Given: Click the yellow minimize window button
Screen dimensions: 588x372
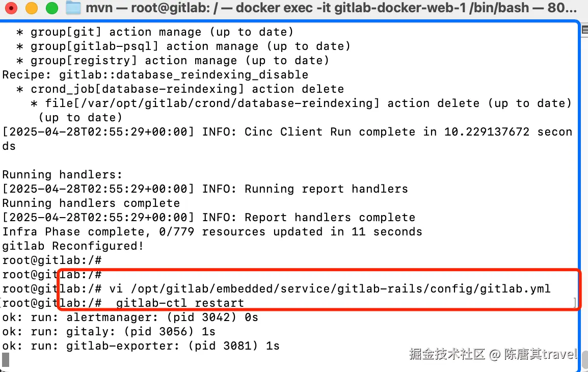Looking at the screenshot, I should click(32, 8).
